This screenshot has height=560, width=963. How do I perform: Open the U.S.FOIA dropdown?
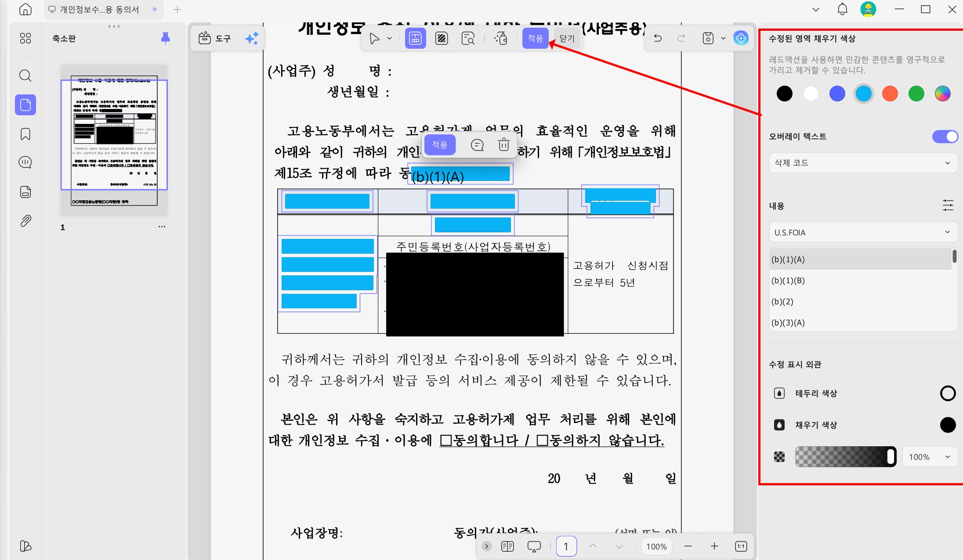[863, 232]
